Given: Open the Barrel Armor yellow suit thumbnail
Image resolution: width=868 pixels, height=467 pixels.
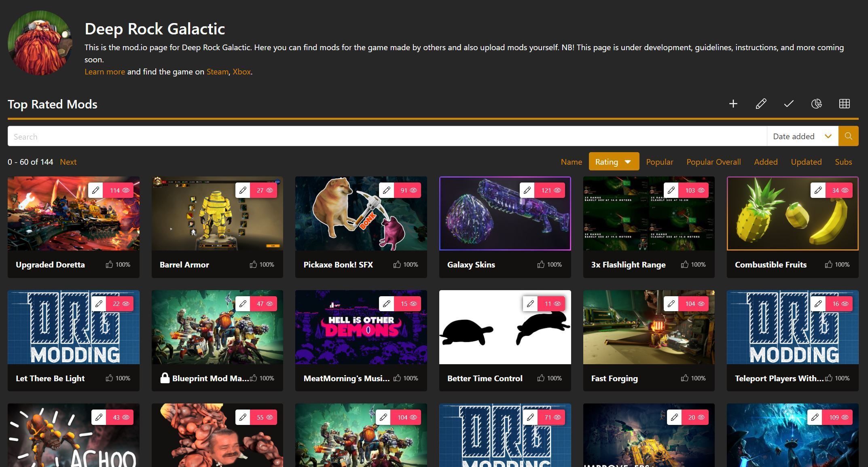Looking at the screenshot, I should click(x=217, y=213).
